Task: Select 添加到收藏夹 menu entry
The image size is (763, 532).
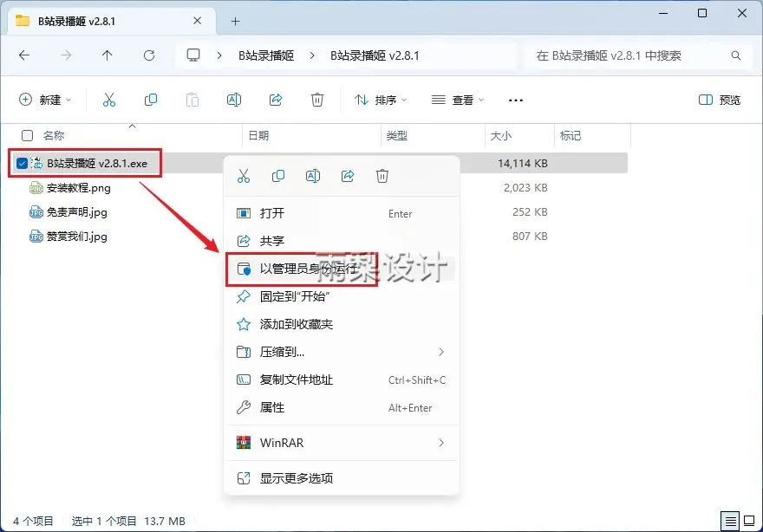Action: coord(342,324)
